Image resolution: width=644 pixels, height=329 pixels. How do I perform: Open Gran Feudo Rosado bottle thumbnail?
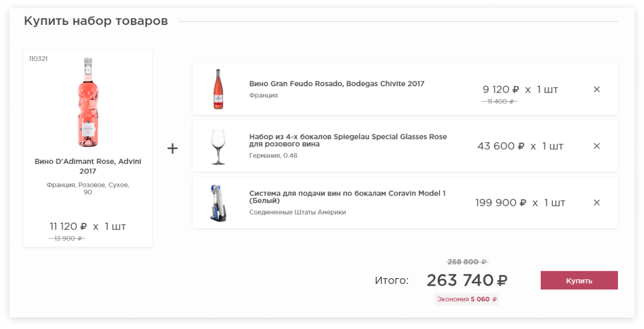coord(218,89)
